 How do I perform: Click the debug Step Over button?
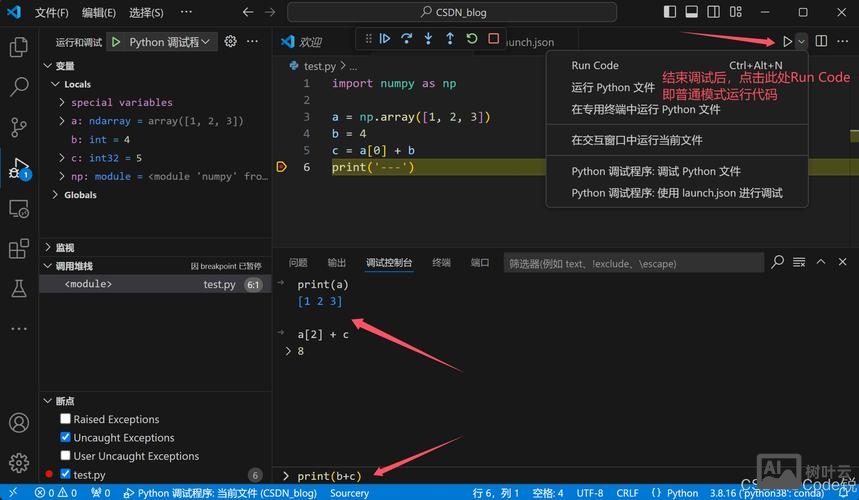tap(406, 39)
